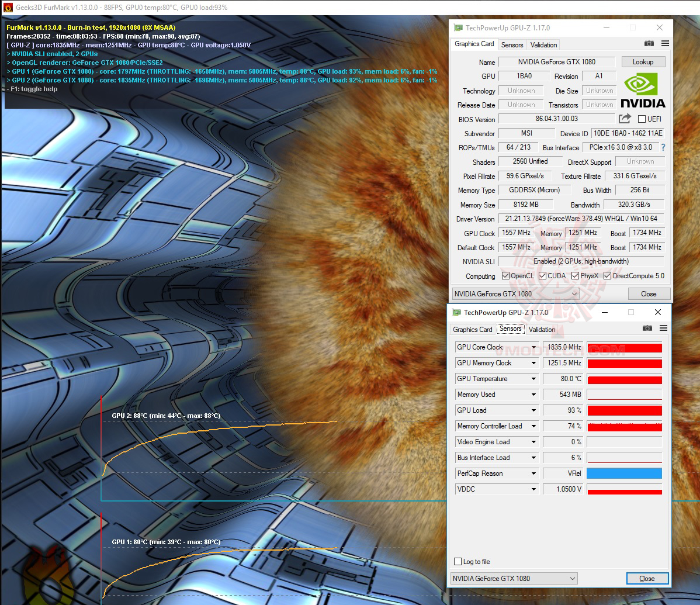Image resolution: width=700 pixels, height=605 pixels.
Task: Toggle the CUDA checkbox
Action: pos(542,275)
